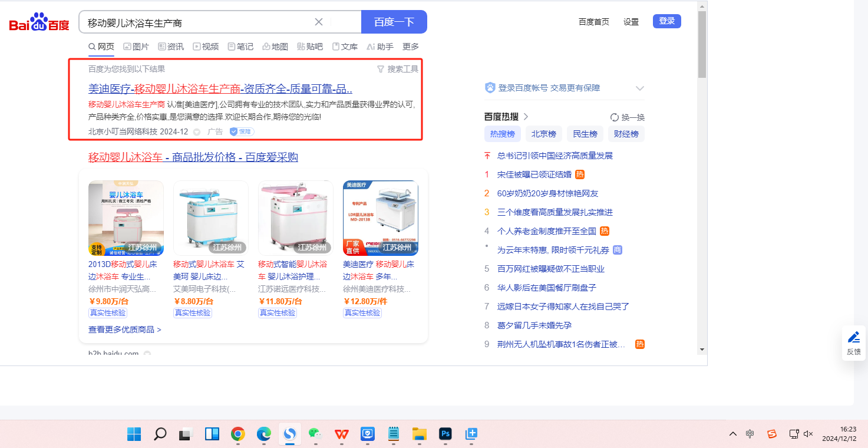868x448 pixels.
Task: Click the 保障 shield badge on the ad
Action: pyautogui.click(x=242, y=132)
